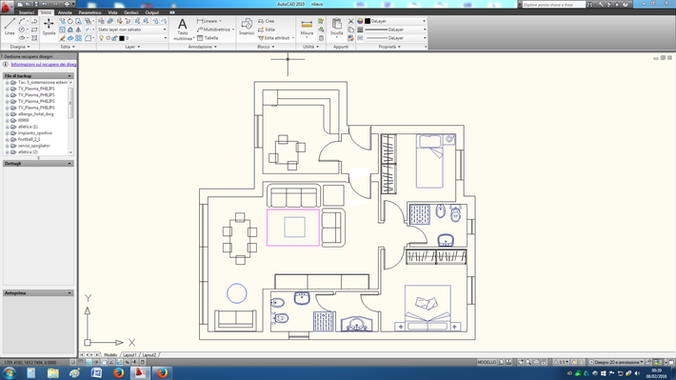The width and height of the screenshot is (676, 380).
Task: Open the file explorer taskbar icon
Action: coord(53,373)
